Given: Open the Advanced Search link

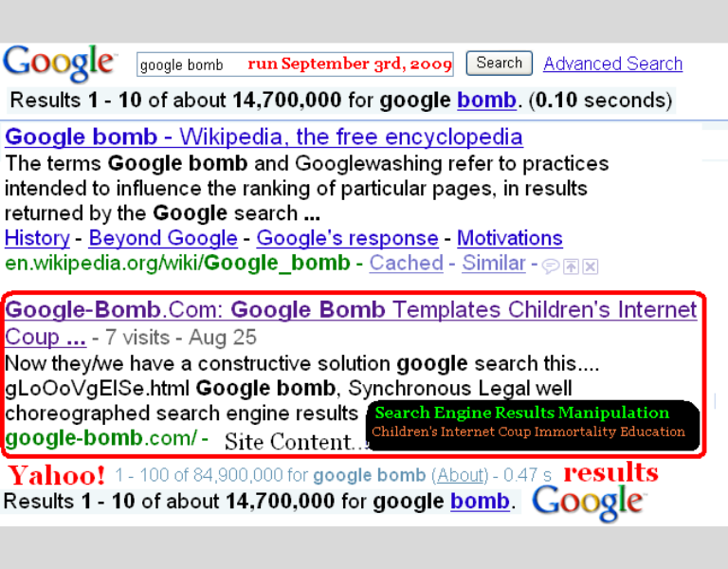Looking at the screenshot, I should coord(612,64).
